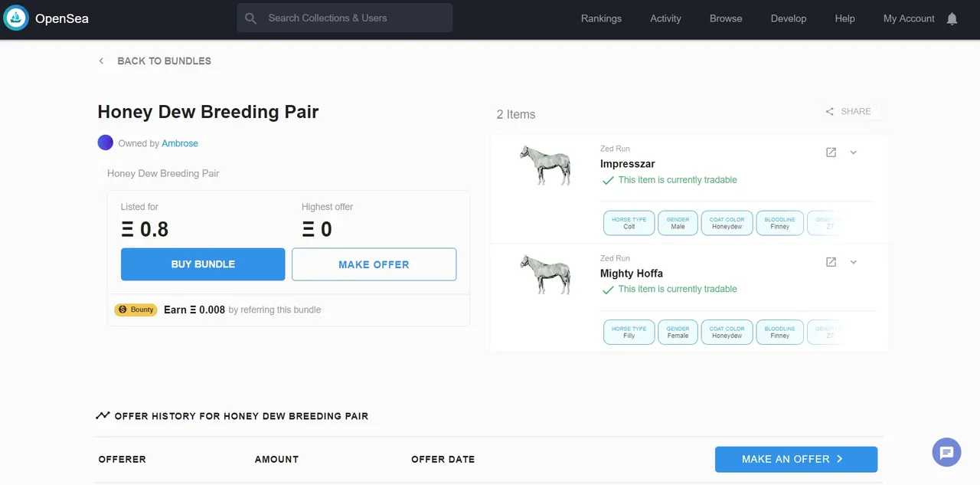Open the Browse menu
980x485 pixels.
pos(726,18)
